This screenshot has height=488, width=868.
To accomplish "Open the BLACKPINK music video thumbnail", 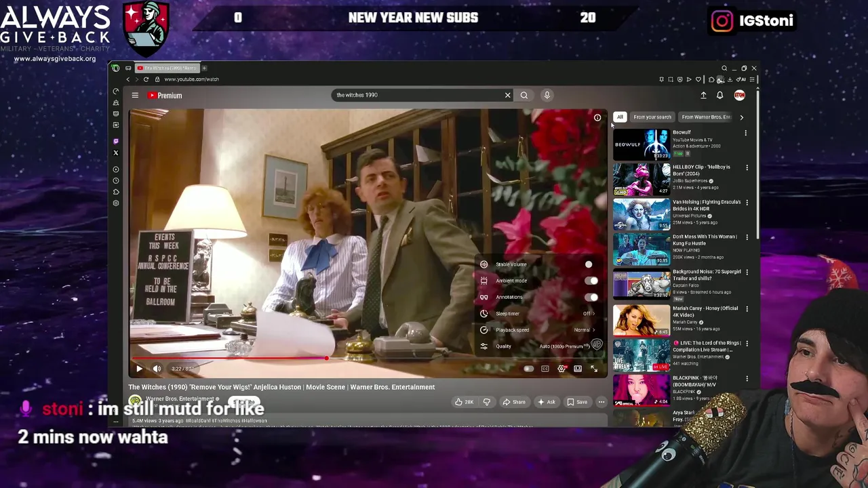I will [641, 390].
